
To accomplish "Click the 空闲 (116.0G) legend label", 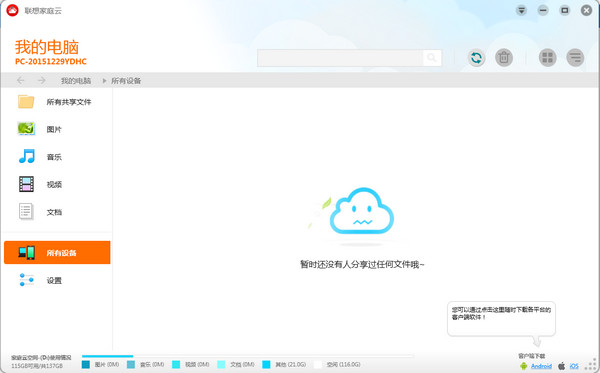I will pyautogui.click(x=343, y=365).
